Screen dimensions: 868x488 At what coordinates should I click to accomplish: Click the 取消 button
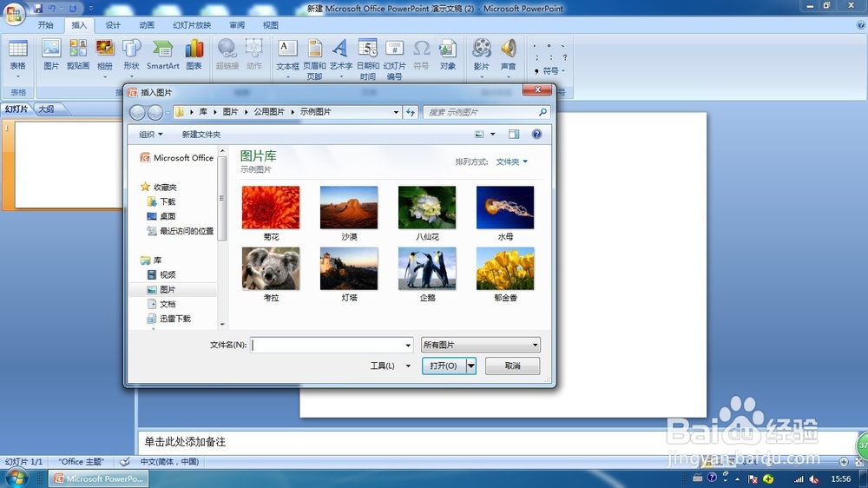click(513, 366)
